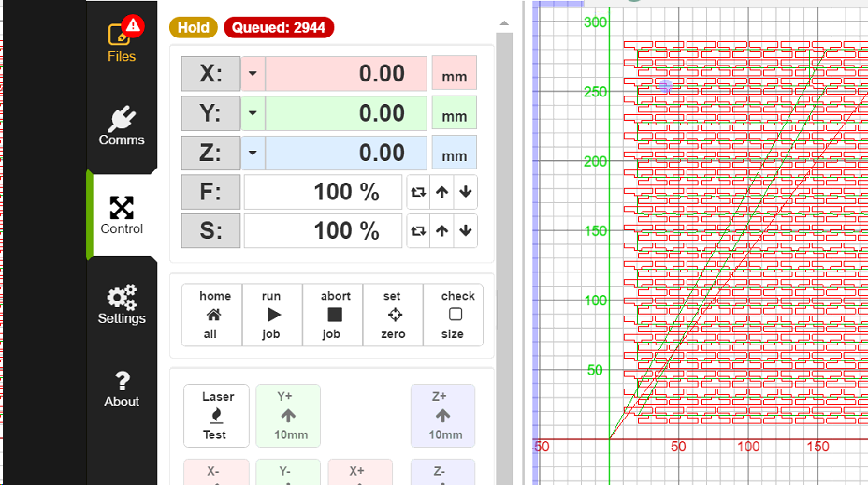Open the Comms tab
868x485 pixels.
(x=122, y=125)
